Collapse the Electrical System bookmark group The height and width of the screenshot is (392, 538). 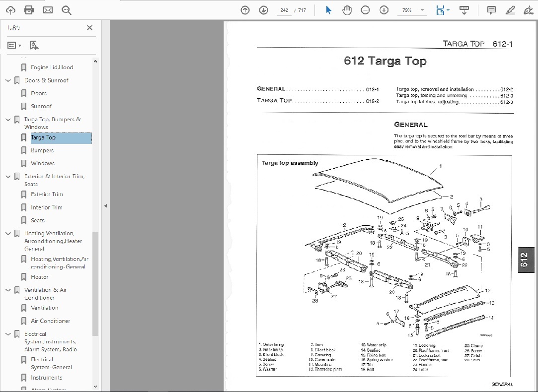click(8, 334)
